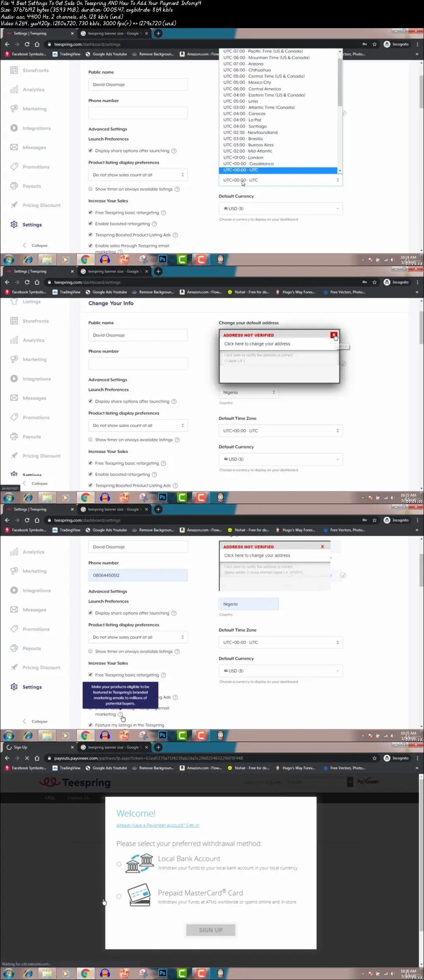Click Windows Start orb below the Payoneer window
Screen dimensions: 424x980
[x=9, y=973]
